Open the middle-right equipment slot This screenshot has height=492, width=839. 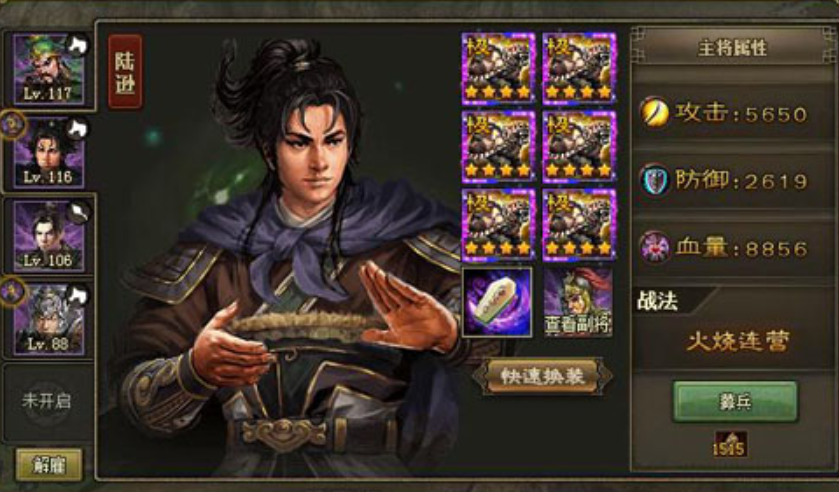579,146
